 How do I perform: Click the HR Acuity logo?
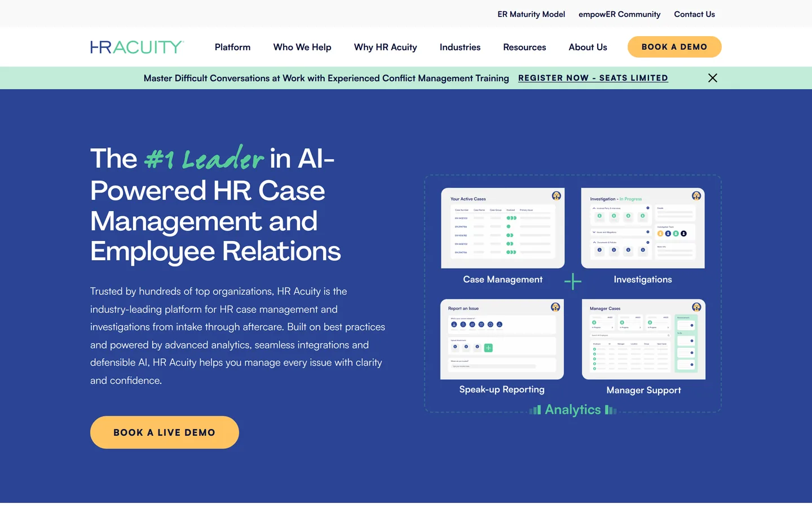137,47
